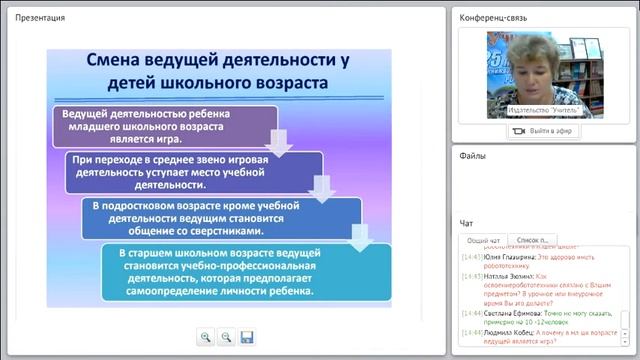Switch to the 'Общий чат' tab
This screenshot has height=360, width=640.
coord(483,240)
